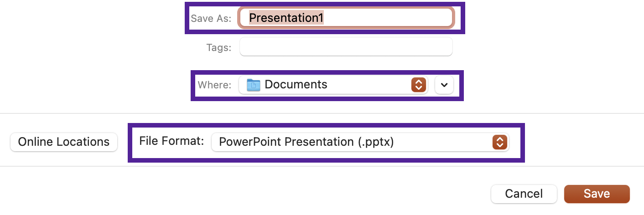Click the "File Format:" label
This screenshot has height=215, width=644.
pos(171,141)
